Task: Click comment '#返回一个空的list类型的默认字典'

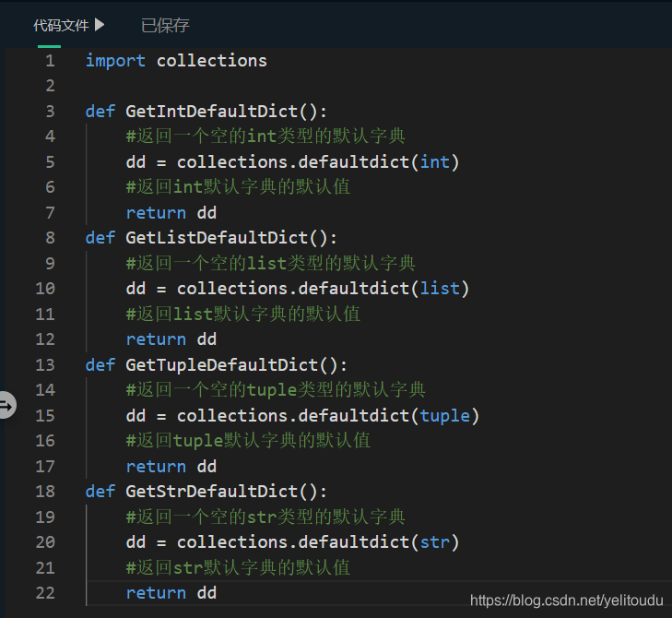Action: click(270, 263)
